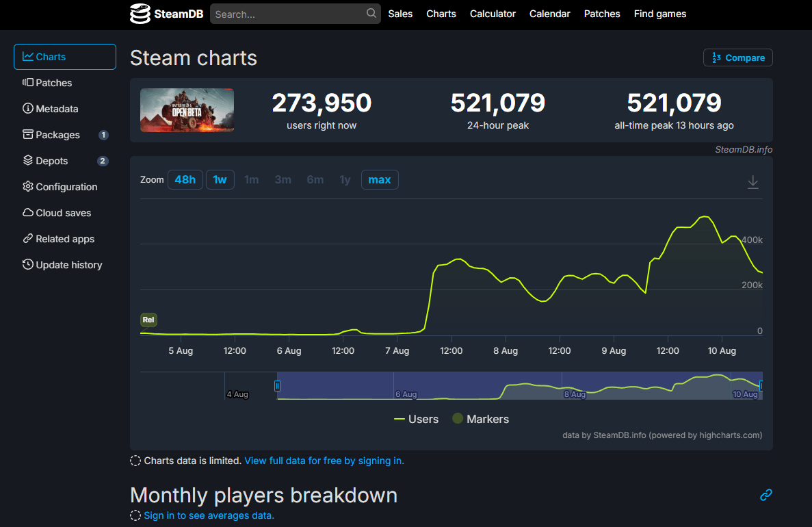
Task: Click the left navigator range handle
Action: [277, 386]
